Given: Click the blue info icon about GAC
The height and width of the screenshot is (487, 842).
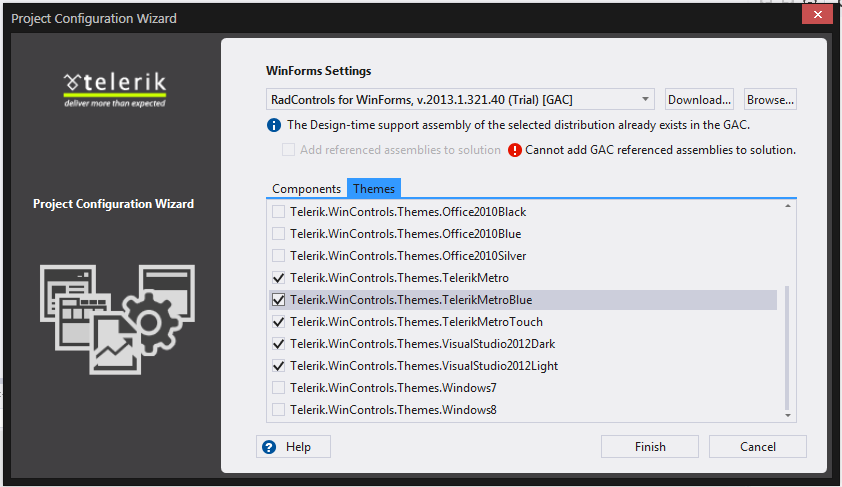Looking at the screenshot, I should coord(274,125).
